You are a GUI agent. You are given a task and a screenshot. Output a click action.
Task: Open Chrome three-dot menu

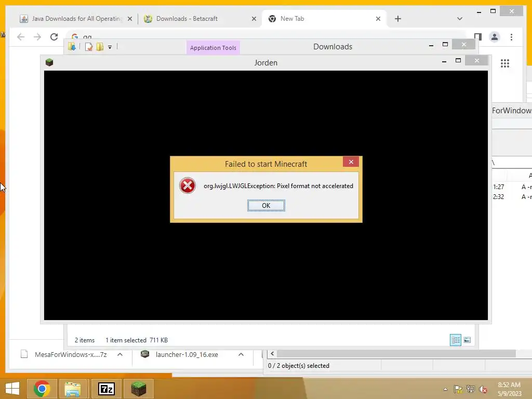(x=511, y=37)
